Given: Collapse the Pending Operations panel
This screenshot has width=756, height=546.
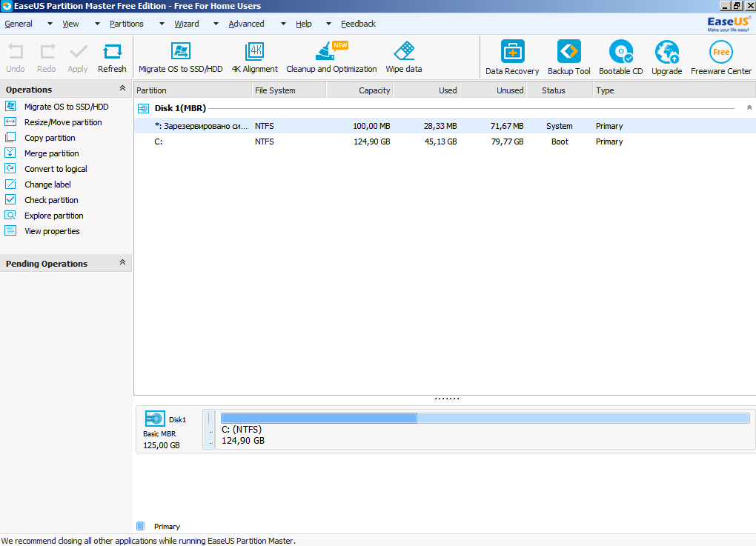Looking at the screenshot, I should (x=122, y=263).
